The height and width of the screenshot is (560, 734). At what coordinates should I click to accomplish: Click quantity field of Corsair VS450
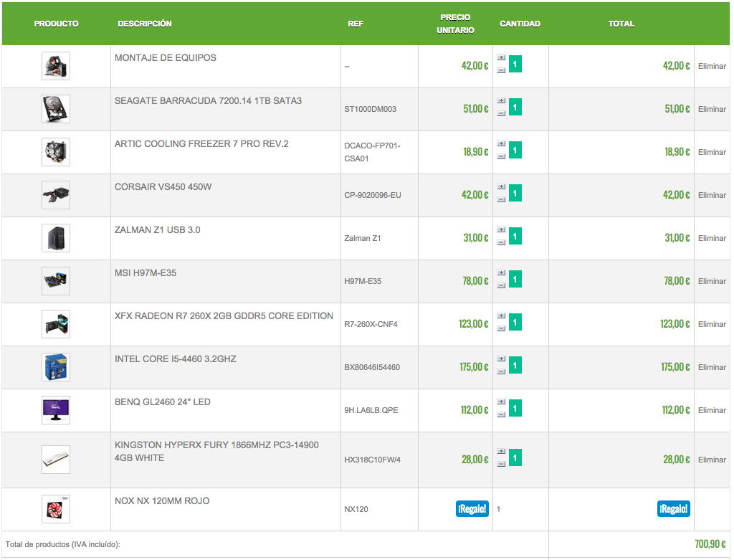[x=515, y=194]
